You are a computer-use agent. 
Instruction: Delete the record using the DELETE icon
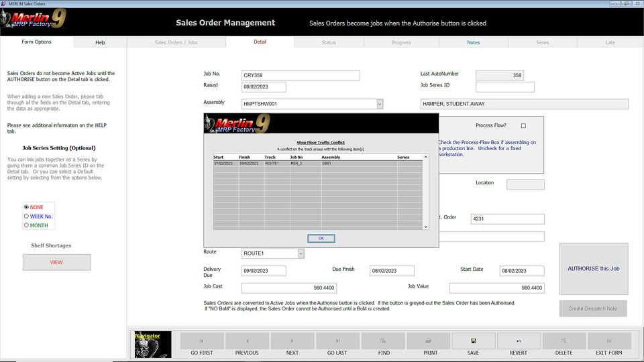tap(564, 341)
